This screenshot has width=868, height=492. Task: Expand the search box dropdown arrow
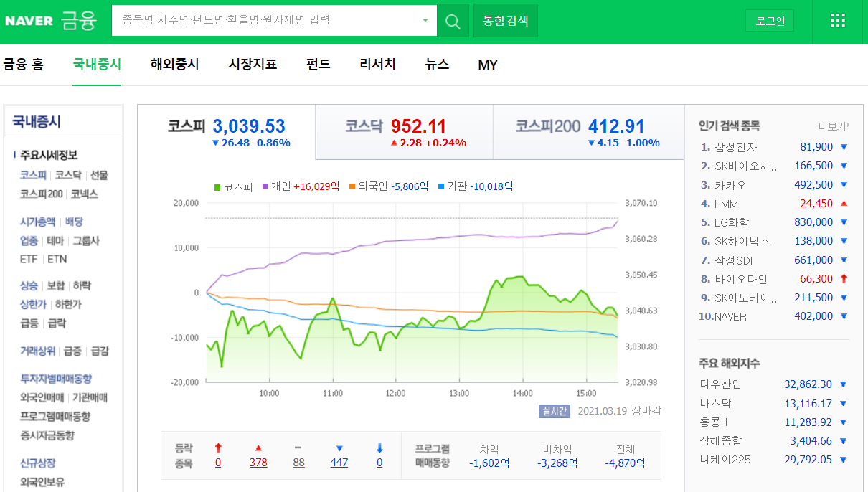pos(425,21)
